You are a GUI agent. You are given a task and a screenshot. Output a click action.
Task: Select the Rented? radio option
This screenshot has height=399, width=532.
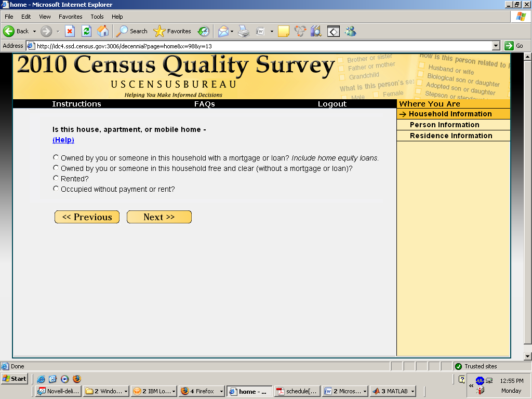(56, 178)
